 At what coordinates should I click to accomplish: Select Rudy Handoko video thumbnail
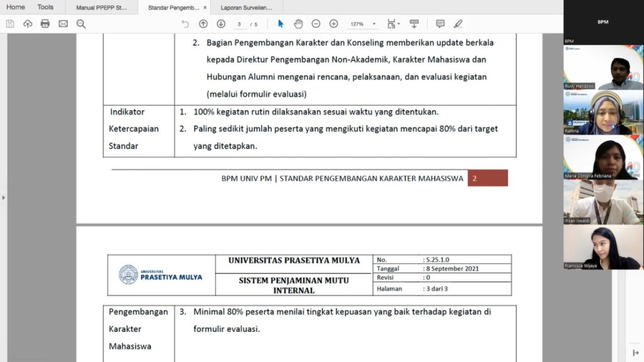(x=603, y=67)
